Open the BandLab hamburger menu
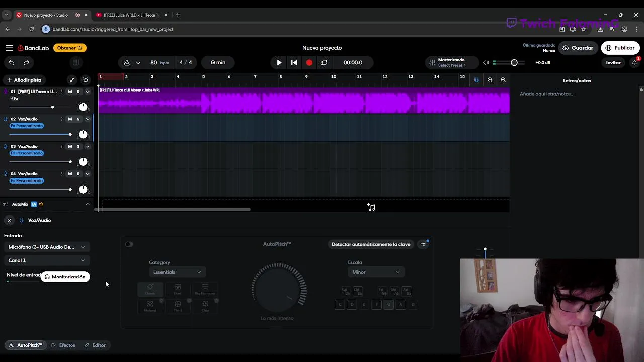The width and height of the screenshot is (644, 362). coord(9,48)
